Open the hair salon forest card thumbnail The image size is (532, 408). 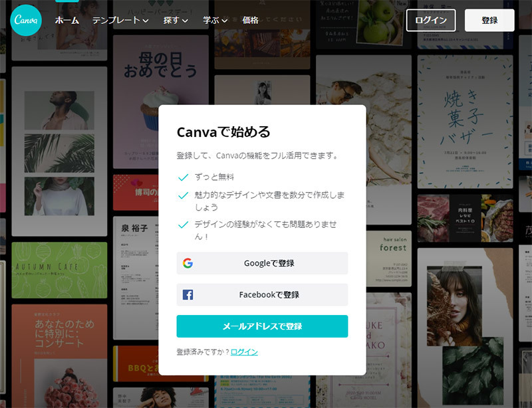click(x=389, y=258)
